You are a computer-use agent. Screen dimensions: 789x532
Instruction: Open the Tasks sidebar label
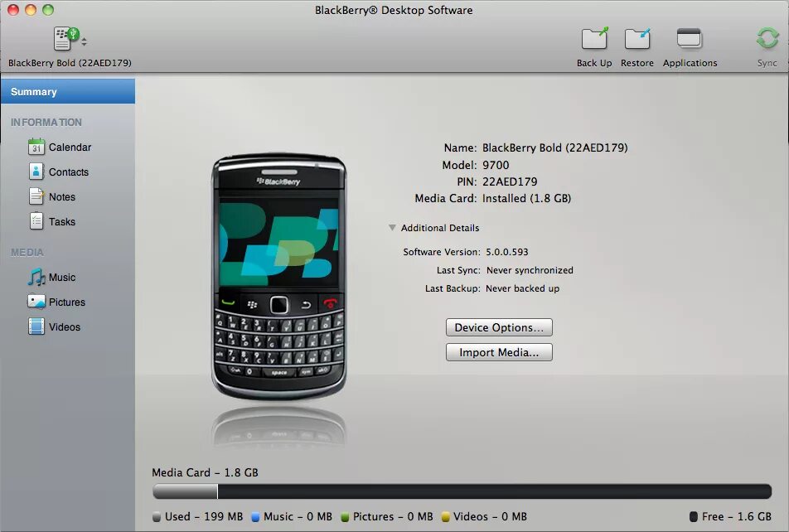click(x=62, y=221)
